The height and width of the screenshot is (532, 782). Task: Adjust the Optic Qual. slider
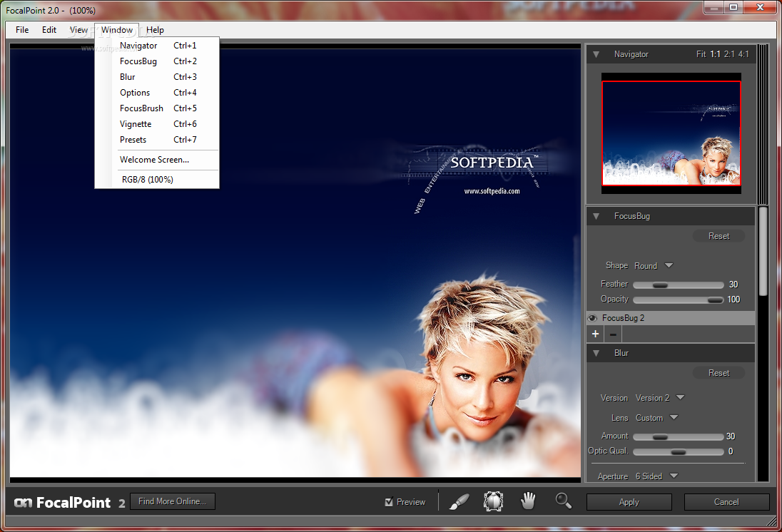(679, 451)
